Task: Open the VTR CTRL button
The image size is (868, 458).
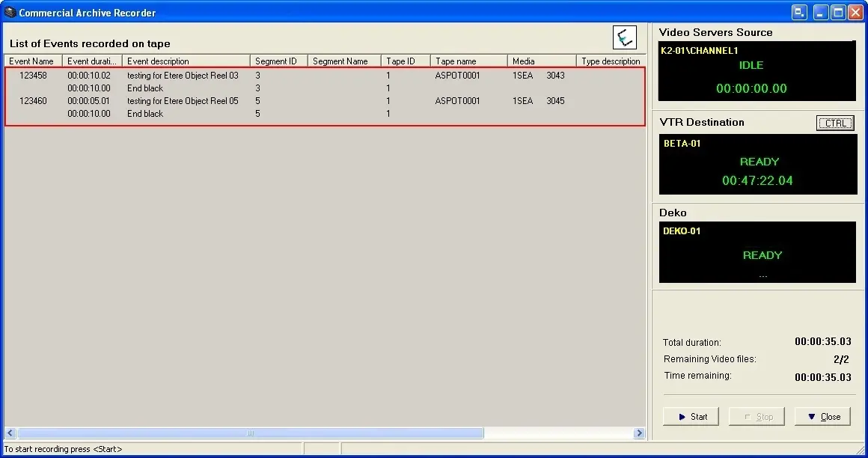Action: [x=834, y=123]
